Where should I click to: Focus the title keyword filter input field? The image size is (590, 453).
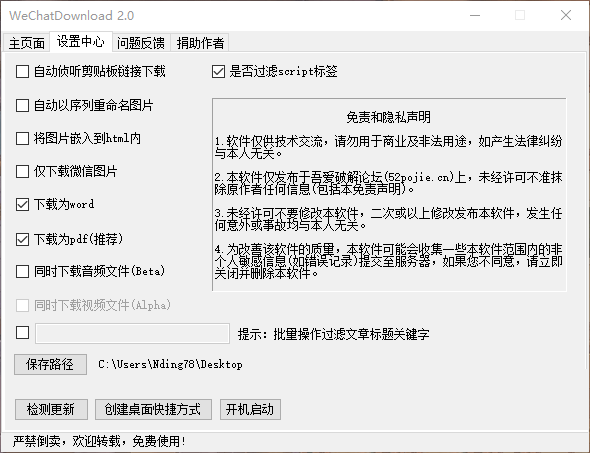click(x=132, y=333)
